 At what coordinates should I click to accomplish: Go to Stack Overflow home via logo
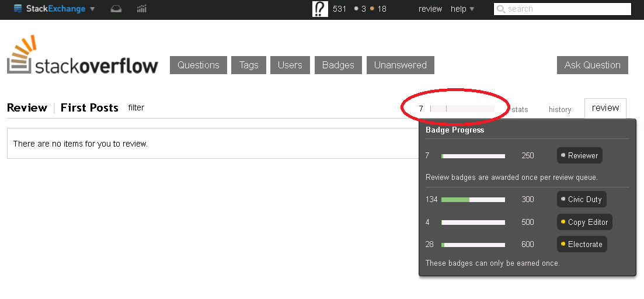click(x=82, y=55)
